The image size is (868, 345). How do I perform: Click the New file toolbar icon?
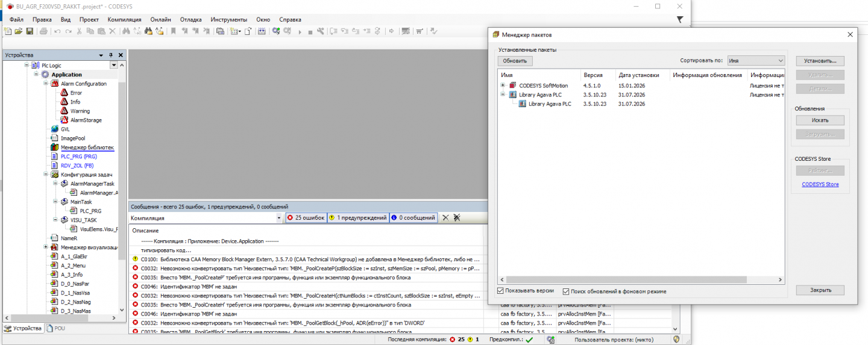tap(7, 31)
